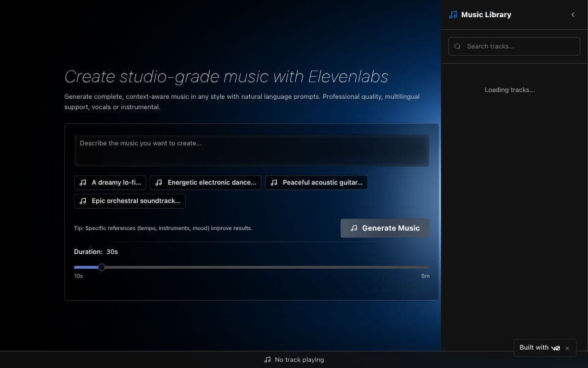Screen dimensions: 588x368
Task: Click the search magnifier icon
Action: coord(458,47)
